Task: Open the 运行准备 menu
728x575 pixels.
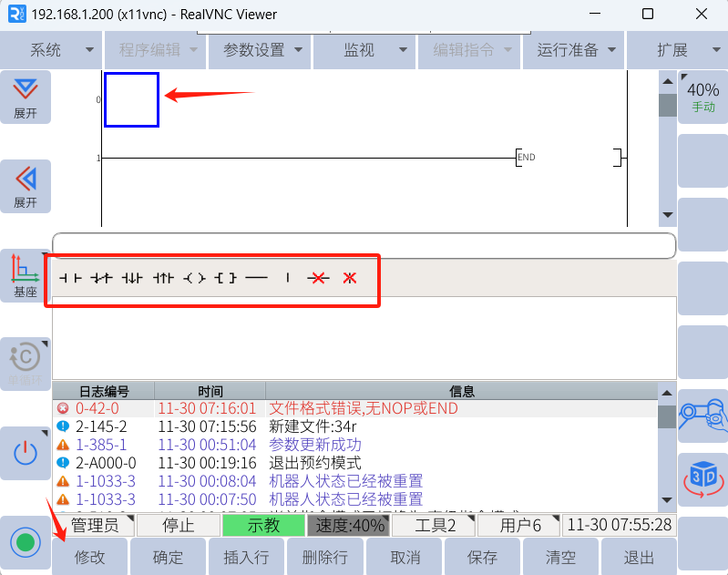Action: (x=575, y=50)
